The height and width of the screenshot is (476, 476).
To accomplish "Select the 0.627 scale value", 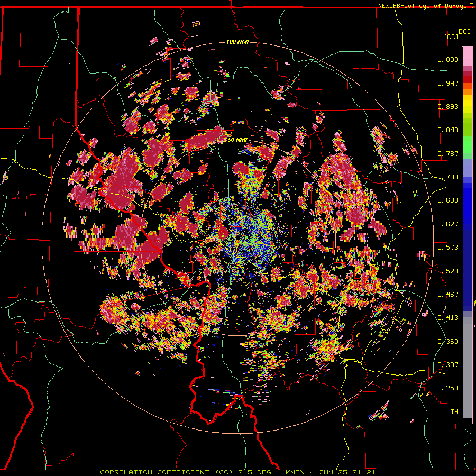I will pyautogui.click(x=448, y=224).
